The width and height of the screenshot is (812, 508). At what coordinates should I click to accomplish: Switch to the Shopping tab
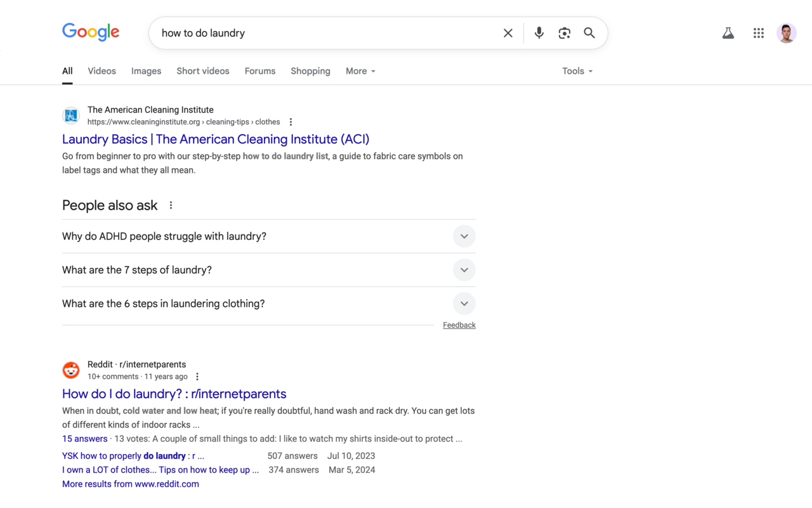[x=310, y=70]
